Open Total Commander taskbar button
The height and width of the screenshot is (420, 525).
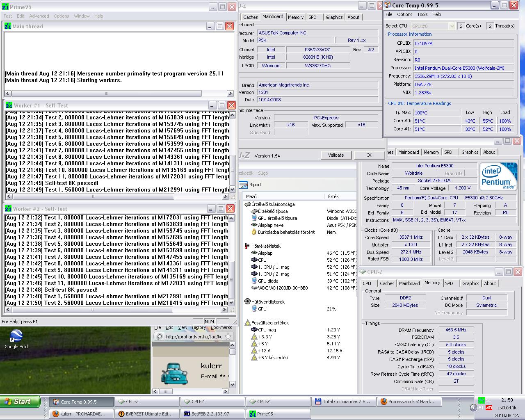(344, 402)
